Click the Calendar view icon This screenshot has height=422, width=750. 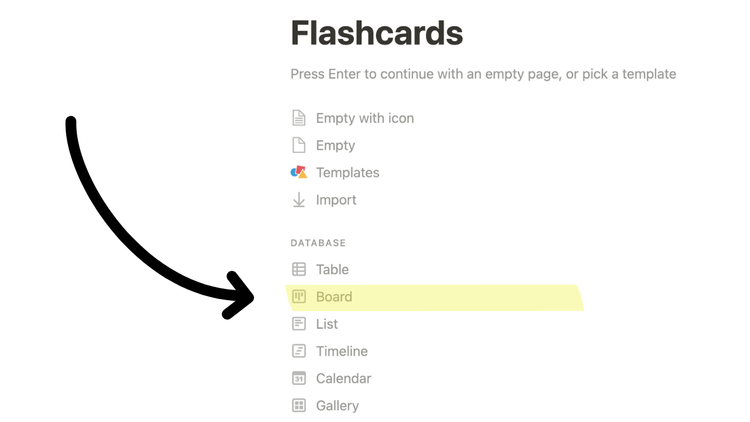(298, 378)
